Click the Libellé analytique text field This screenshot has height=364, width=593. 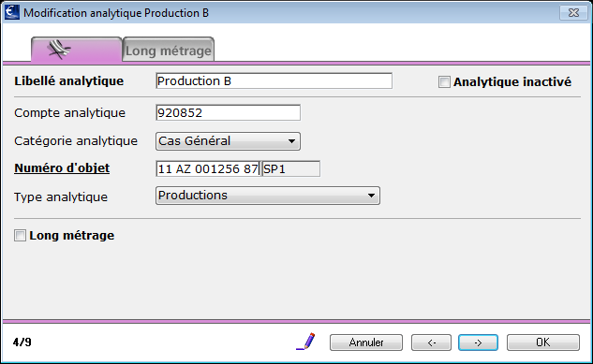pyautogui.click(x=274, y=81)
